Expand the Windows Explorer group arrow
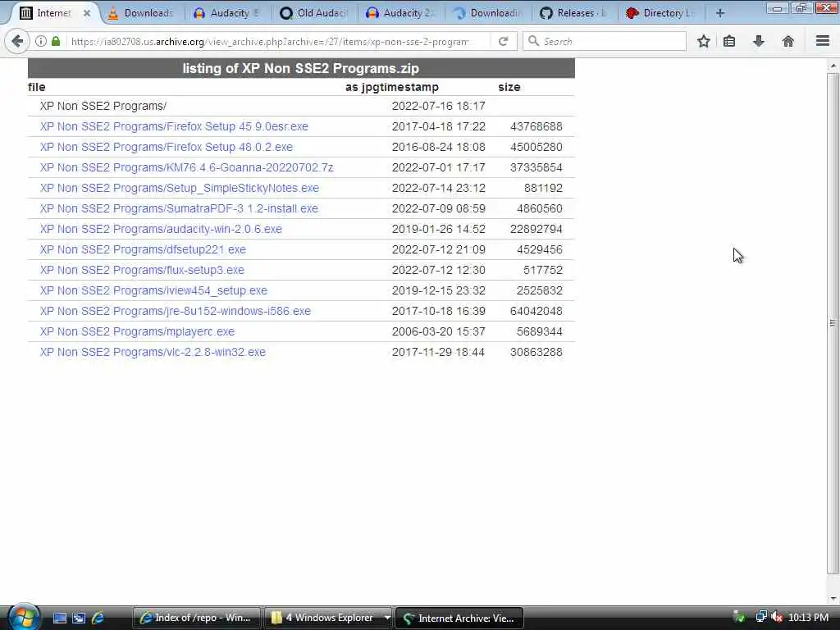This screenshot has height=630, width=840. [x=387, y=619]
